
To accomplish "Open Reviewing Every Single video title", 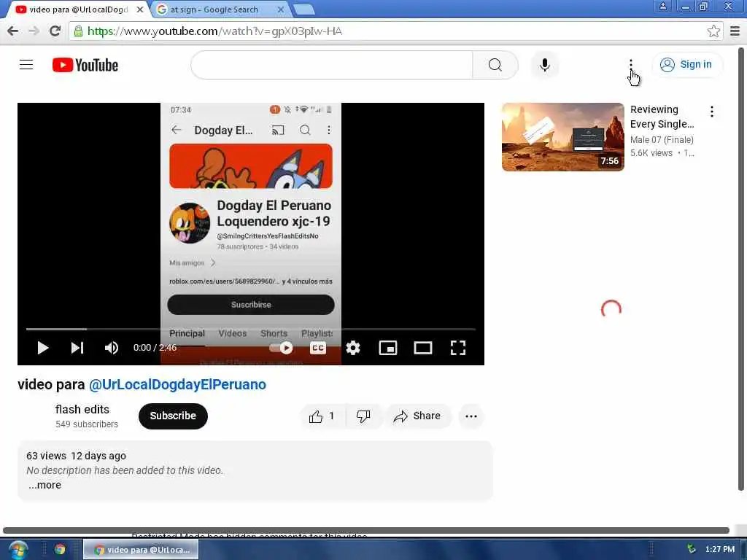I will [662, 117].
